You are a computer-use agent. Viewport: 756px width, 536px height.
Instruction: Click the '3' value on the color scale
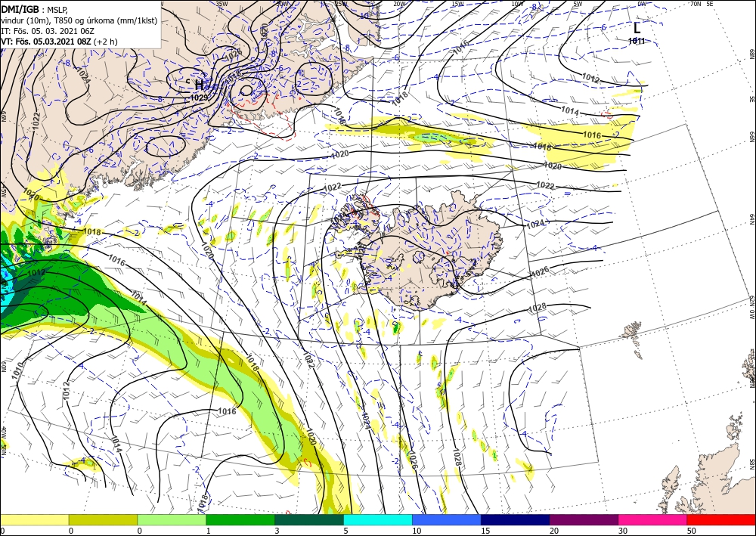point(277,531)
